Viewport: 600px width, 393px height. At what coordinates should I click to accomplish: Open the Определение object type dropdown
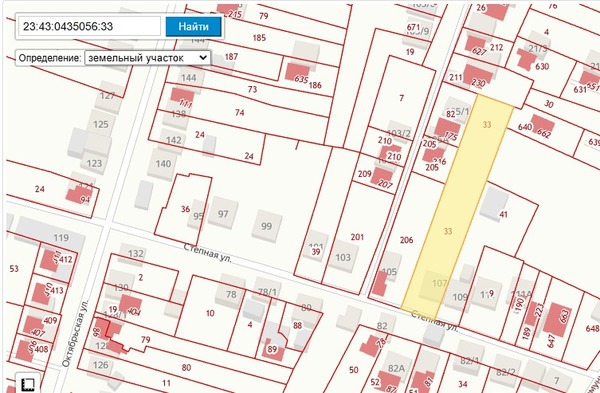147,58
